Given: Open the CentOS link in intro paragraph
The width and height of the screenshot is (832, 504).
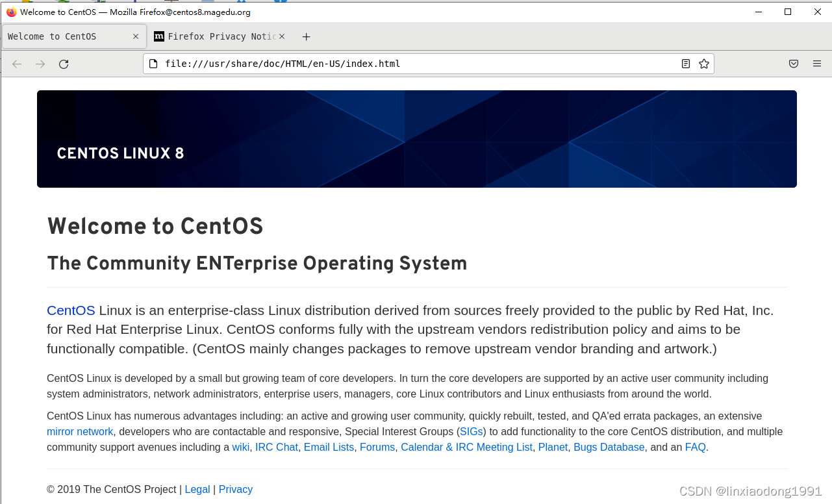Looking at the screenshot, I should tap(71, 310).
